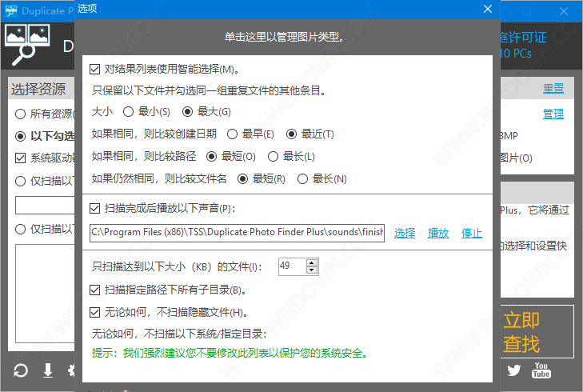Choose 最长(N) for file name comparison
The image size is (583, 392).
(x=302, y=178)
